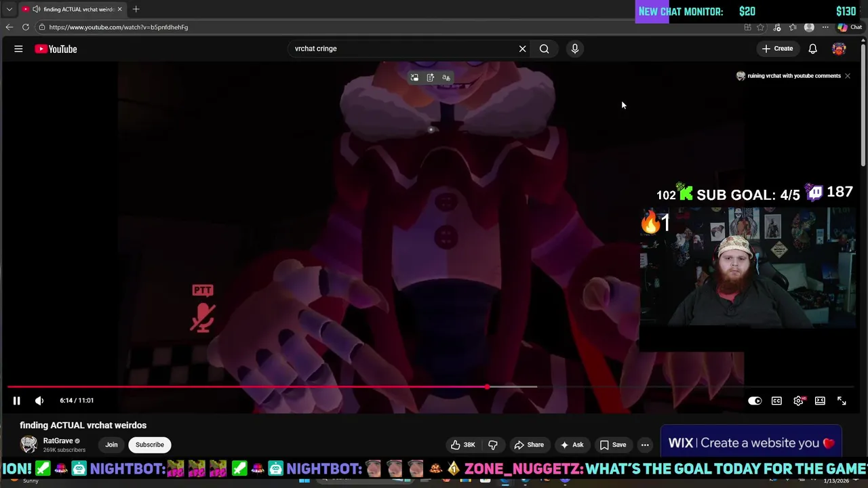Click the translate icon on video overlay
The height and width of the screenshot is (488, 868).
(x=446, y=78)
